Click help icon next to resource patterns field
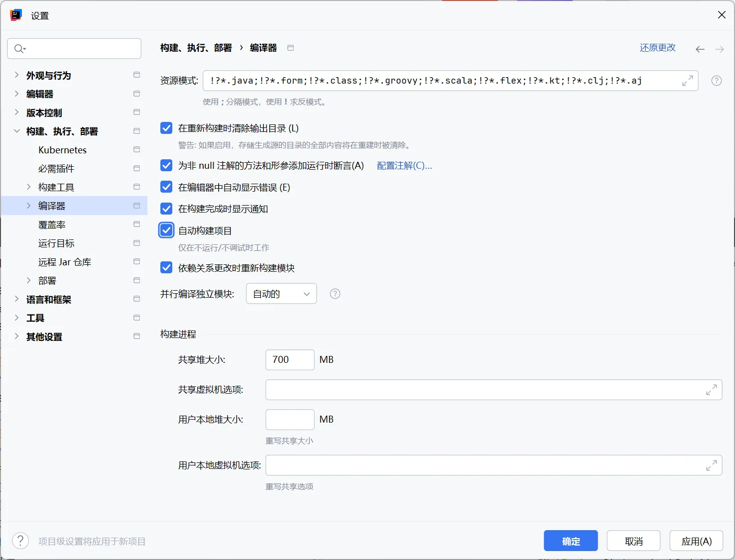 716,81
